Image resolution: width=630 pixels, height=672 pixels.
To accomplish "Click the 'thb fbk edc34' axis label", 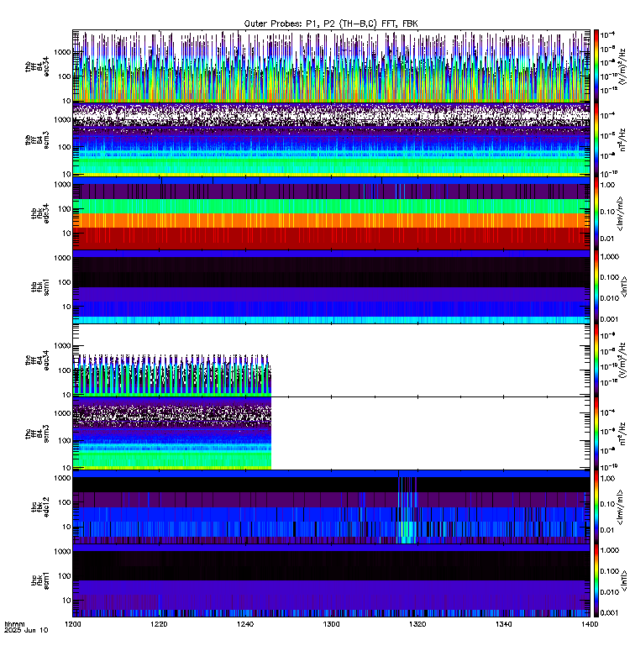I will click(x=40, y=213).
